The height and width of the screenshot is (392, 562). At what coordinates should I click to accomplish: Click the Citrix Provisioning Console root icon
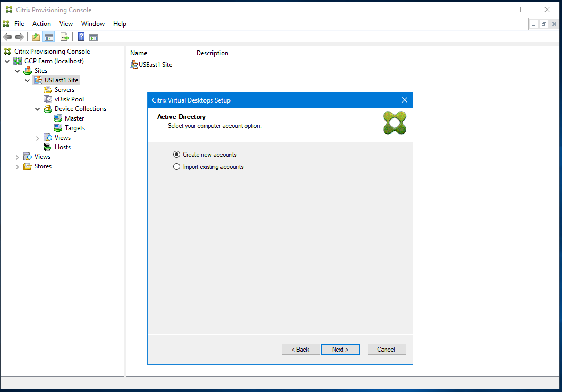click(x=7, y=51)
